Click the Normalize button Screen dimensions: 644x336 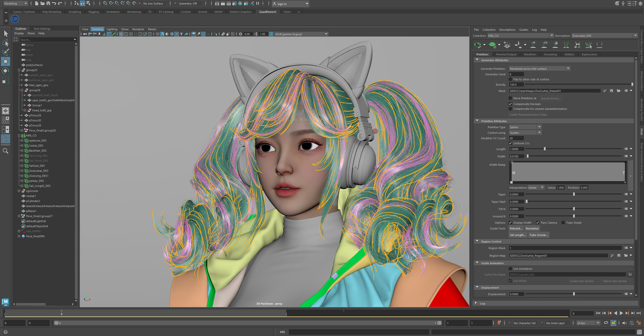532,229
